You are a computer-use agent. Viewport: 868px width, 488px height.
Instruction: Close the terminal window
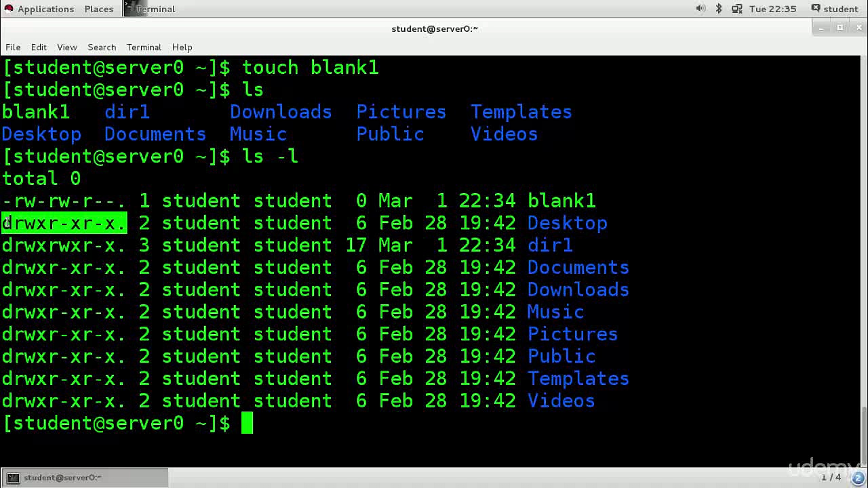pyautogui.click(x=859, y=28)
